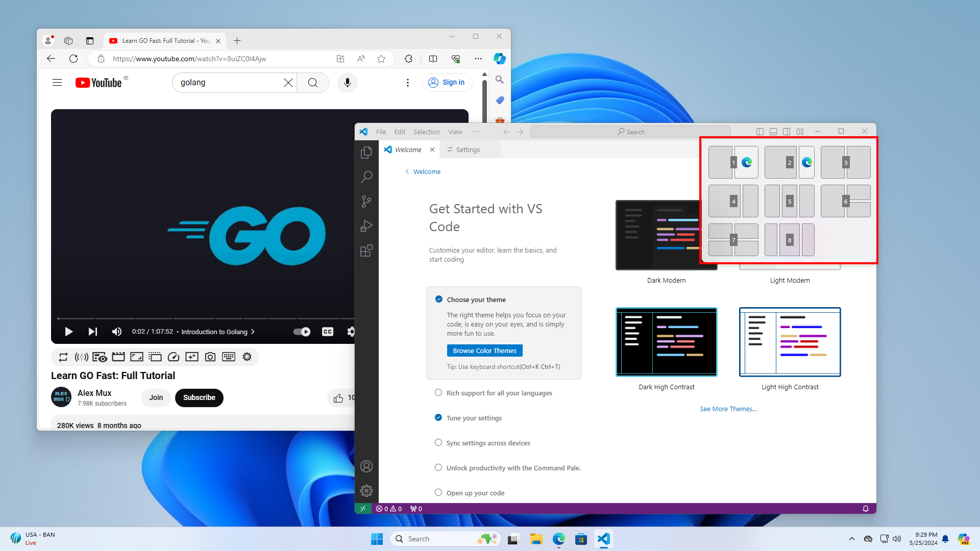Viewport: 980px width, 551px height.
Task: Click the ports forwarded status bar item
Action: 416,509
